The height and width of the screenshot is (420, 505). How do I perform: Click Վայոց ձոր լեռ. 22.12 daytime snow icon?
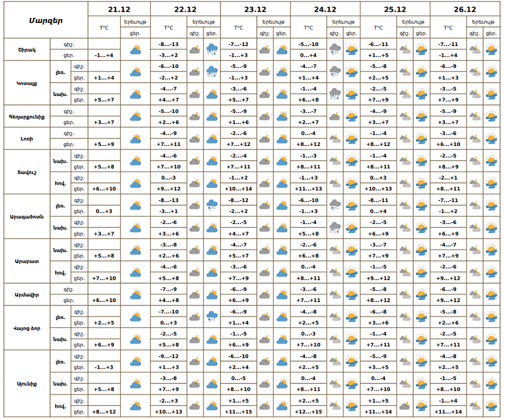coord(212,317)
